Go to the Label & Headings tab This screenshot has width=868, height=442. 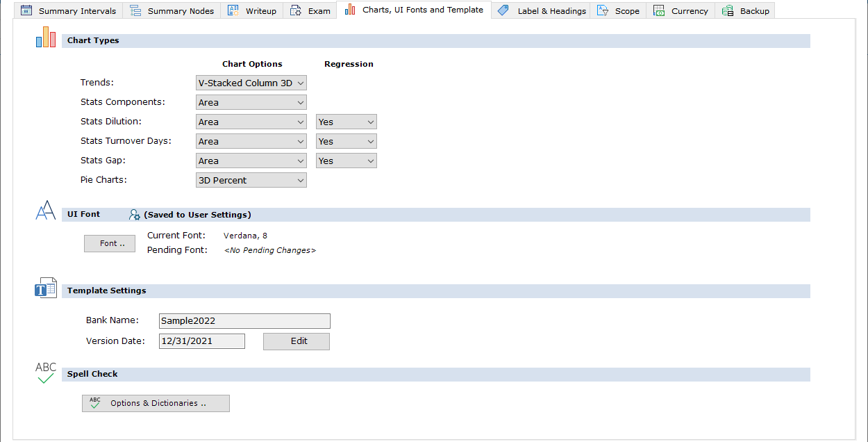(x=542, y=11)
